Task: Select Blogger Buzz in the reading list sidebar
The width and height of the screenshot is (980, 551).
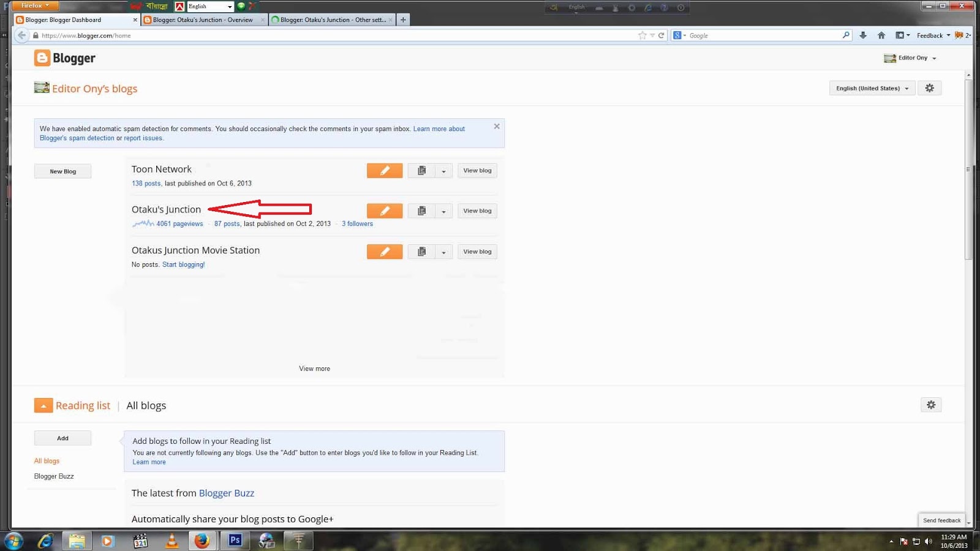Action: (x=54, y=476)
